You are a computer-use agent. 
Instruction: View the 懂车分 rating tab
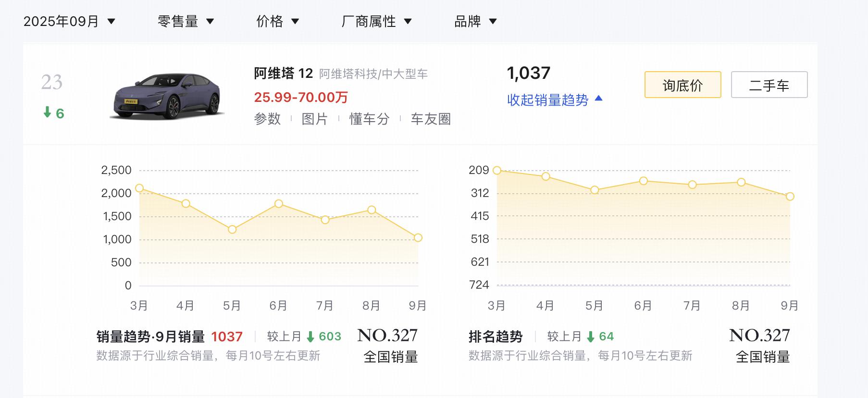point(369,119)
